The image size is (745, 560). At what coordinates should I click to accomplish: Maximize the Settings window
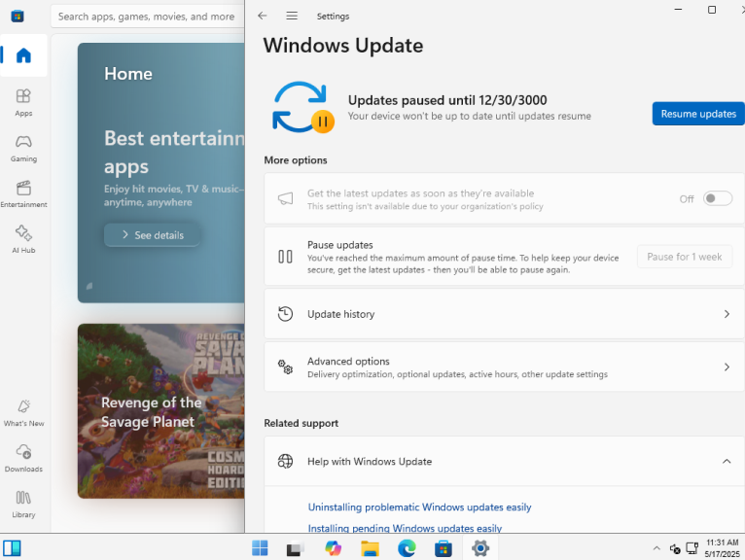coord(712,10)
